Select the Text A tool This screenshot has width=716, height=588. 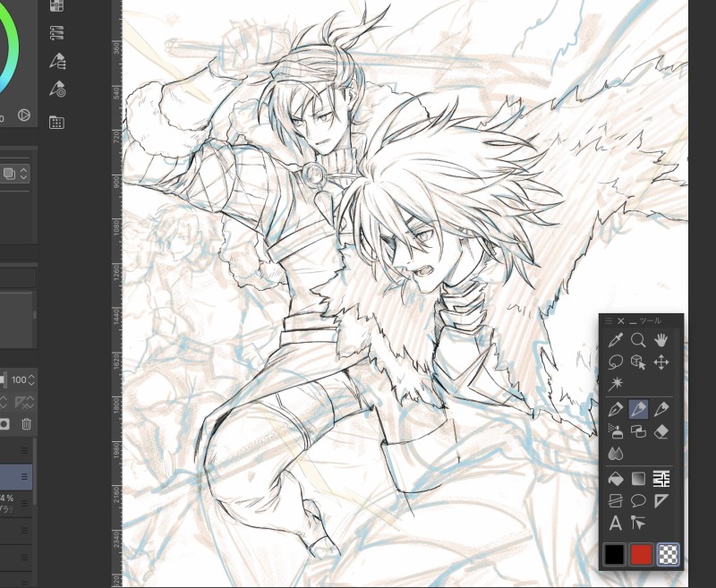616,523
